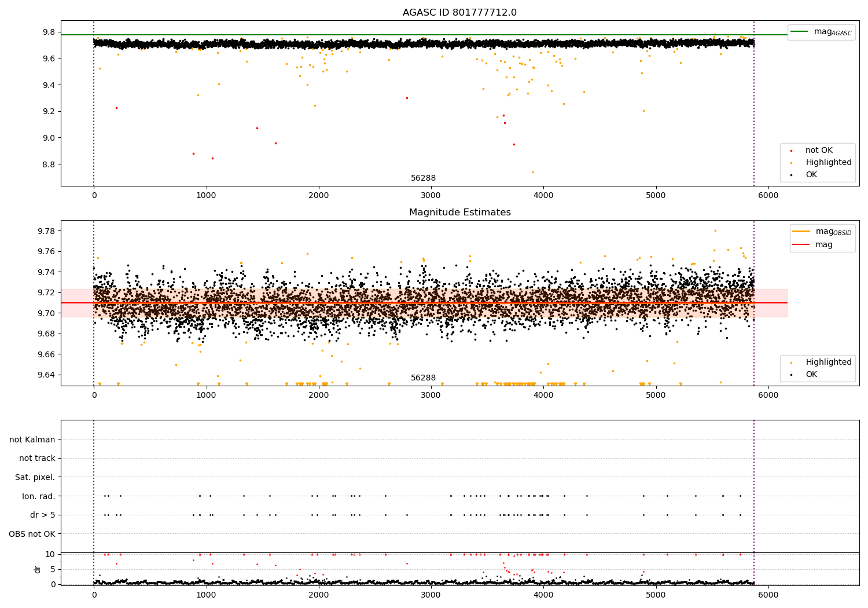Select the 'not OK' legend entry in top plot
This screenshot has width=868, height=608.
pyautogui.click(x=818, y=151)
